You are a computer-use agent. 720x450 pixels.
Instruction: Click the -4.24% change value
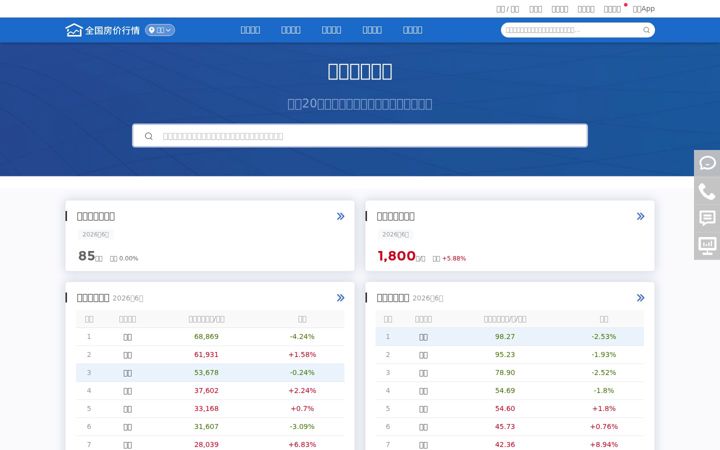[302, 337]
